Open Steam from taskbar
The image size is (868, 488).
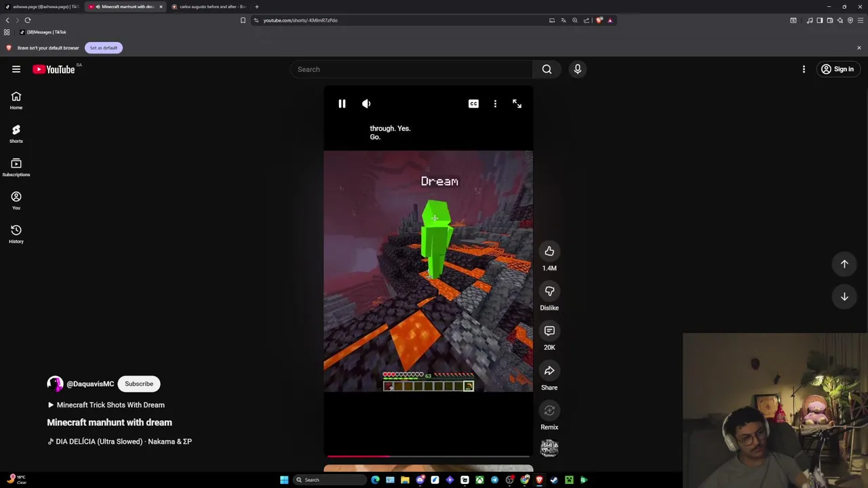point(554,480)
